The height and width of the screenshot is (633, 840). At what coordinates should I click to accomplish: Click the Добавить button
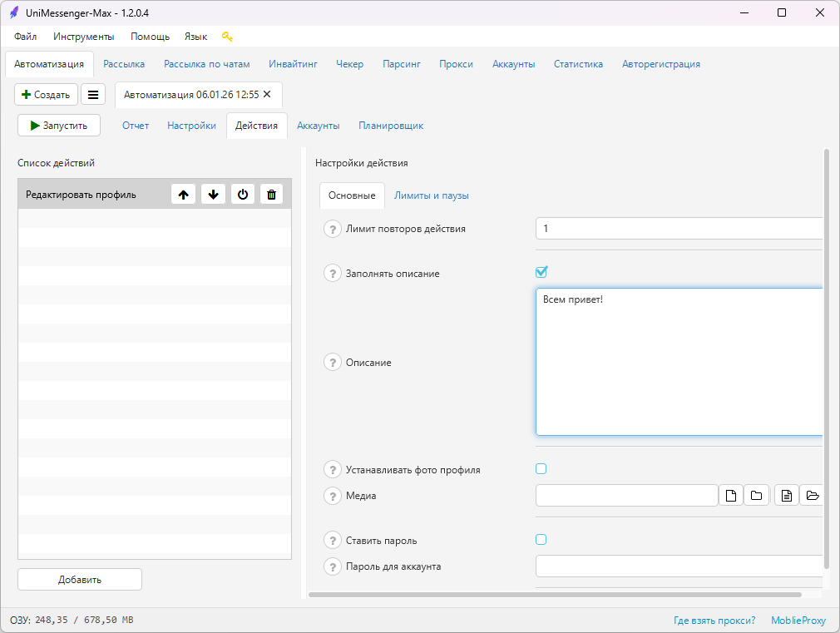tap(80, 580)
